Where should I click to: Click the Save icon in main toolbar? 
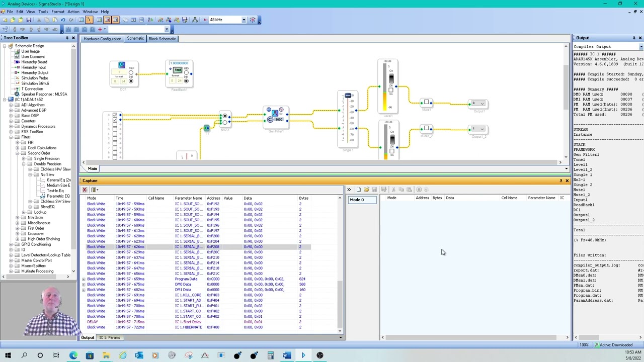(x=29, y=20)
